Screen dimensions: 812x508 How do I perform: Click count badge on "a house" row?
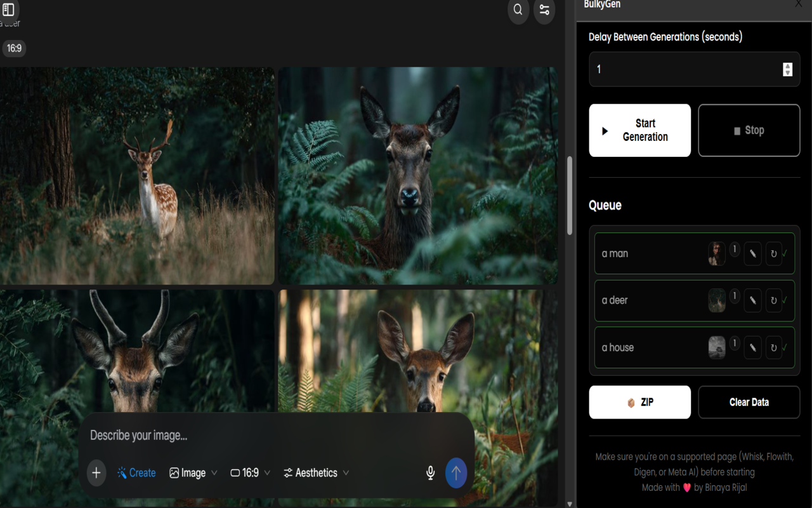pos(735,344)
